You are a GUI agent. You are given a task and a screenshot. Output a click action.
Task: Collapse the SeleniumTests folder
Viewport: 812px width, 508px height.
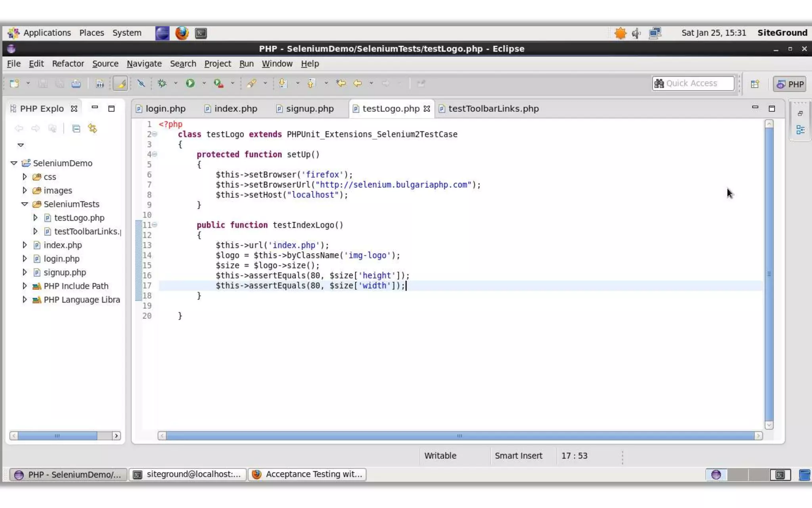[25, 204]
